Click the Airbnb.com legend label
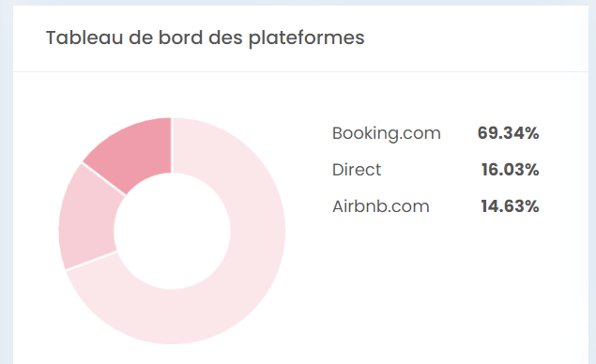The height and width of the screenshot is (364, 596). click(381, 206)
